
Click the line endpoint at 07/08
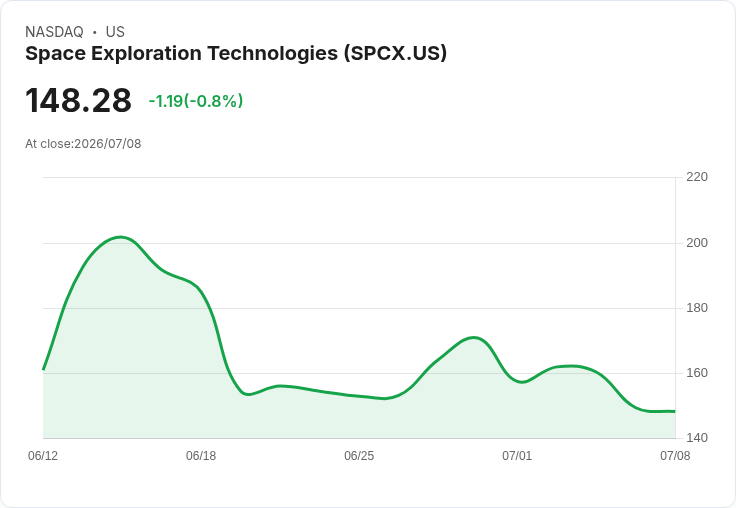click(x=675, y=411)
